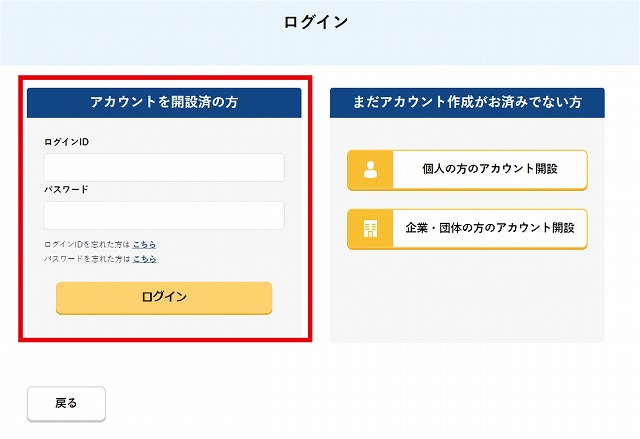Screen dimensions: 640x439
Task: Click empty gray area below corporate account button
Action: (x=467, y=296)
